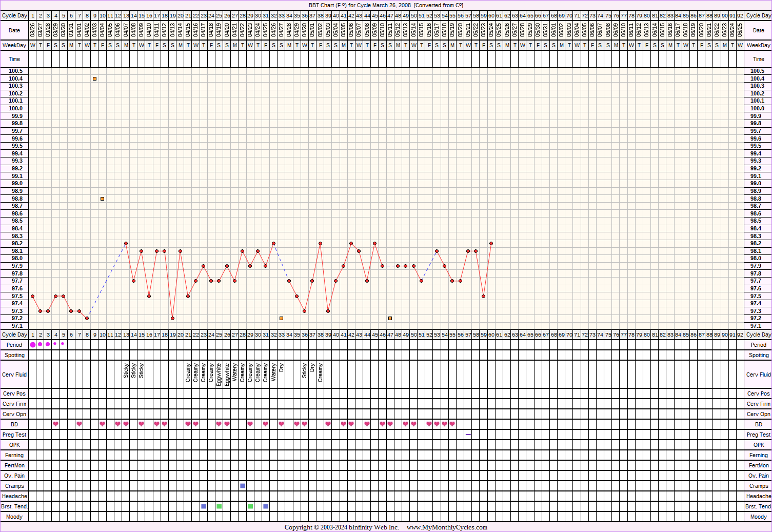772x532 pixels.
Task: Click the left Preg Test row label
Action: click(x=14, y=435)
